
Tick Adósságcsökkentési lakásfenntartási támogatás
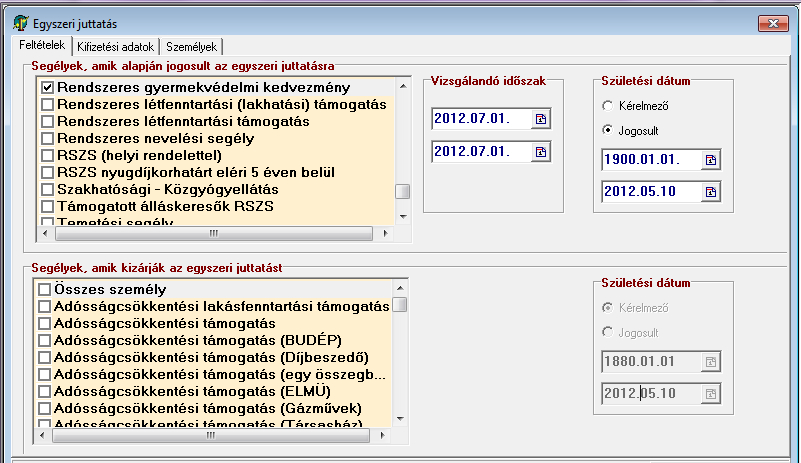(44, 307)
